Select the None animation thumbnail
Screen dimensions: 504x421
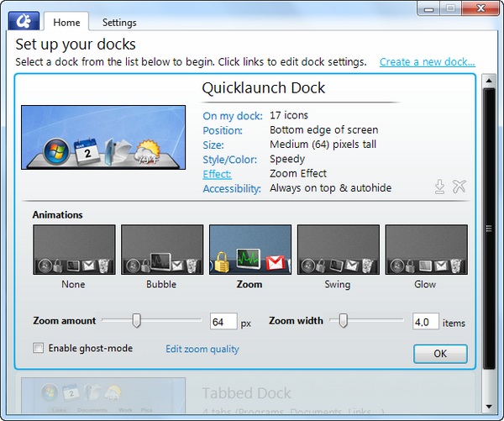click(74, 250)
